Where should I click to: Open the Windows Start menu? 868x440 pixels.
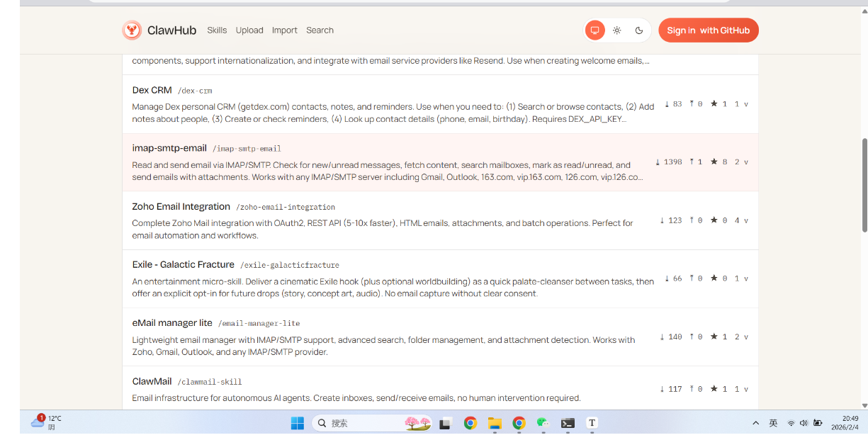(x=298, y=423)
